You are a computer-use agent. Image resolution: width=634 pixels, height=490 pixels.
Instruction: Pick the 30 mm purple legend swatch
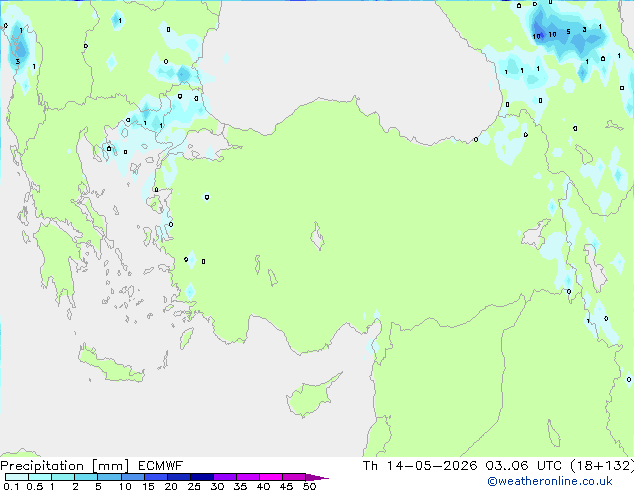pos(225,477)
